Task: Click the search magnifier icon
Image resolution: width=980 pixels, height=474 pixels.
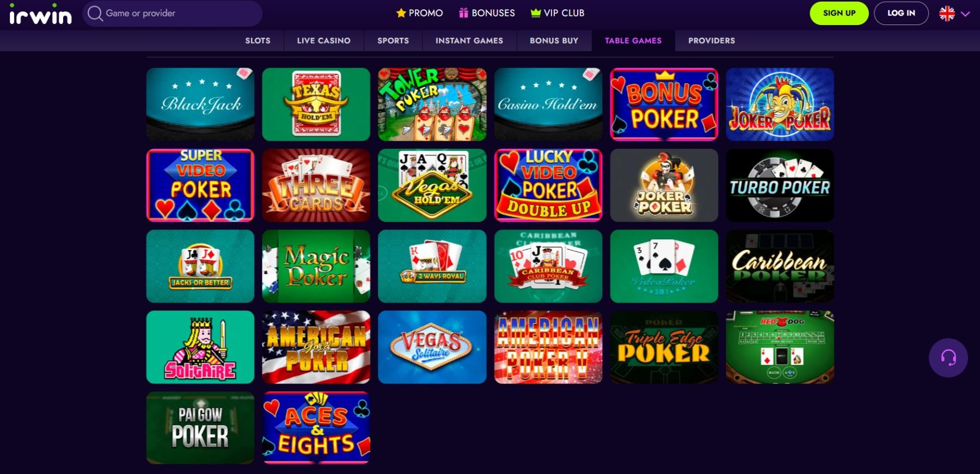Action: coord(95,13)
